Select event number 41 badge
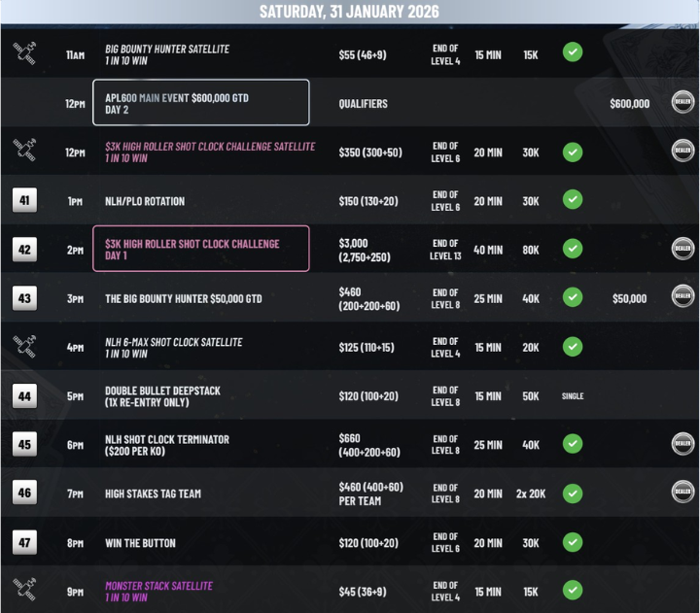This screenshot has width=700, height=613. coord(25,201)
